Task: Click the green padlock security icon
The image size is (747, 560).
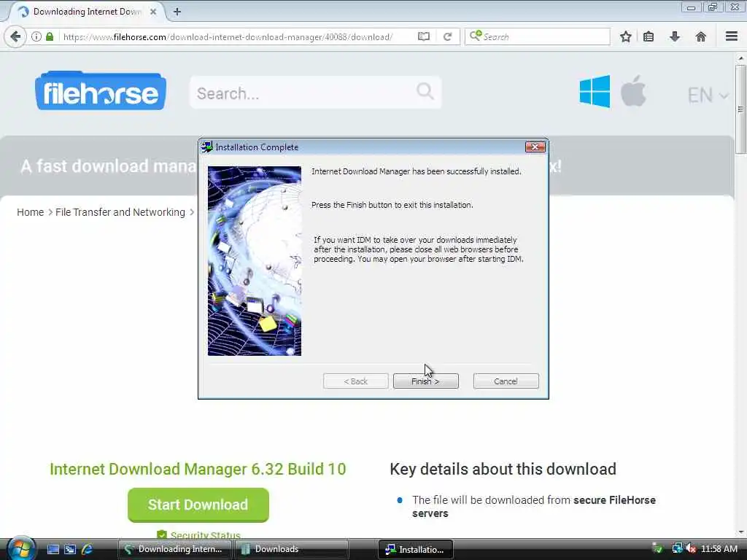Action: 50,36
